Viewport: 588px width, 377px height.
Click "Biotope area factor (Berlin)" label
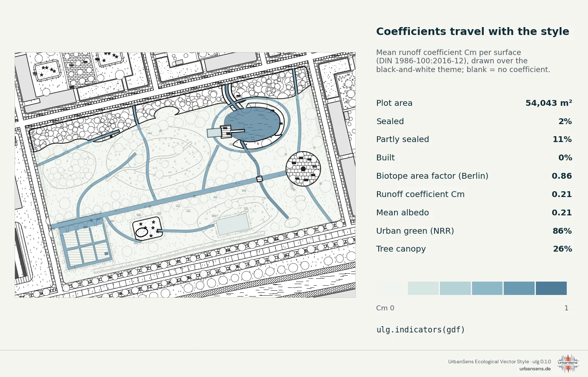432,176
